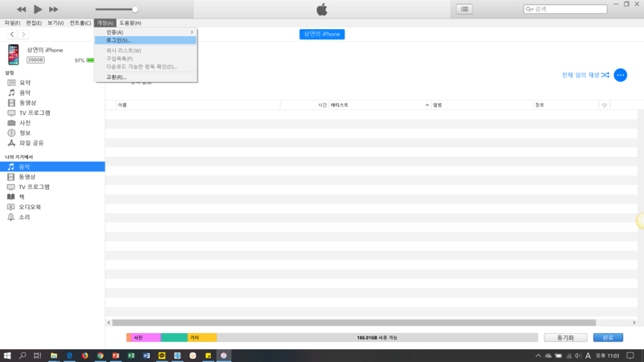Click the 사진 pink storage segment
Viewport: 644px width, 362px height.
click(146, 337)
